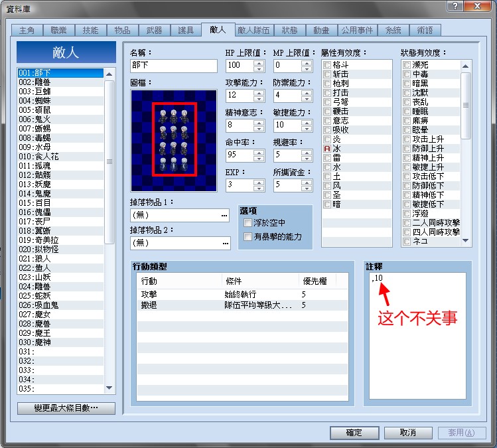Decrease the 防禦能力 value
Image resolution: width=497 pixels, height=448 pixels.
coord(307,99)
